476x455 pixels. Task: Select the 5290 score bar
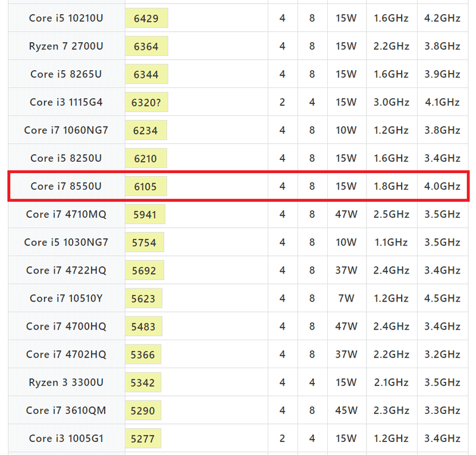(x=143, y=410)
